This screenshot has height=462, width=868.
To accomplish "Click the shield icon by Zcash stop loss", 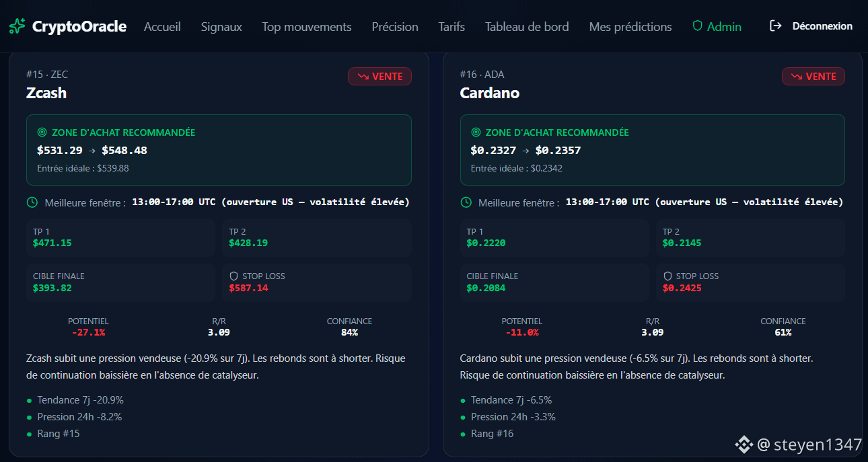I will point(234,276).
